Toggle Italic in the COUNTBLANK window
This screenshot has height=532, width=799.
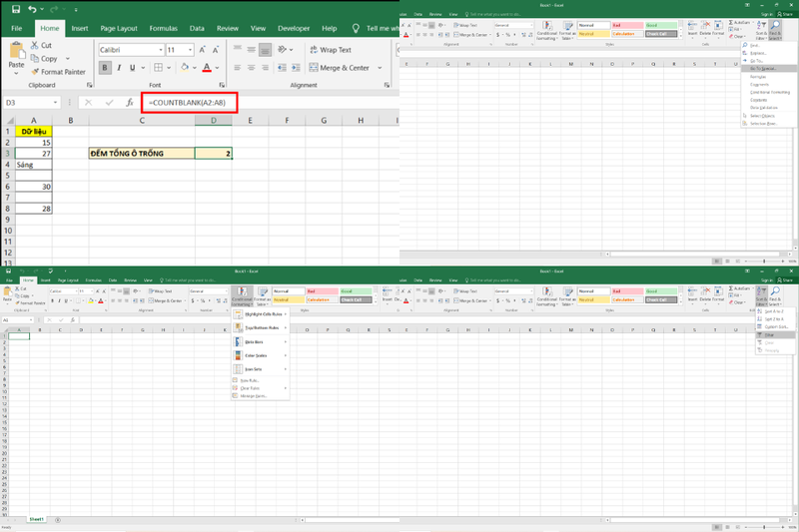point(119,67)
